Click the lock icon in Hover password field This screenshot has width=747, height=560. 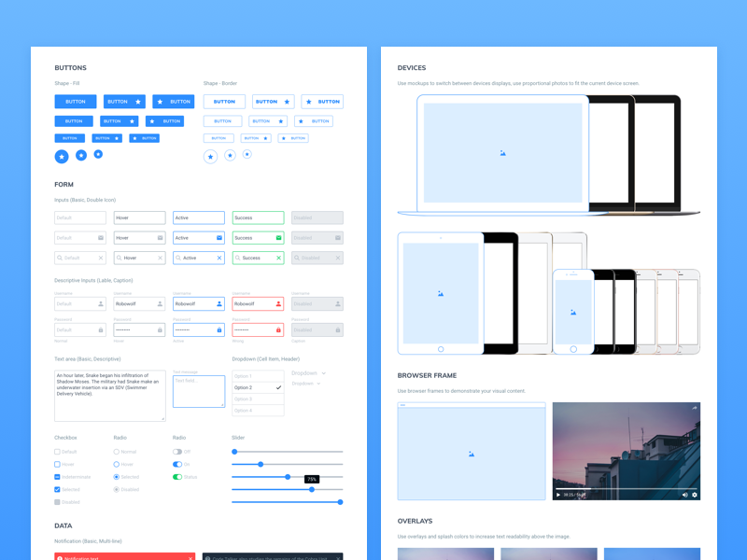tap(160, 329)
